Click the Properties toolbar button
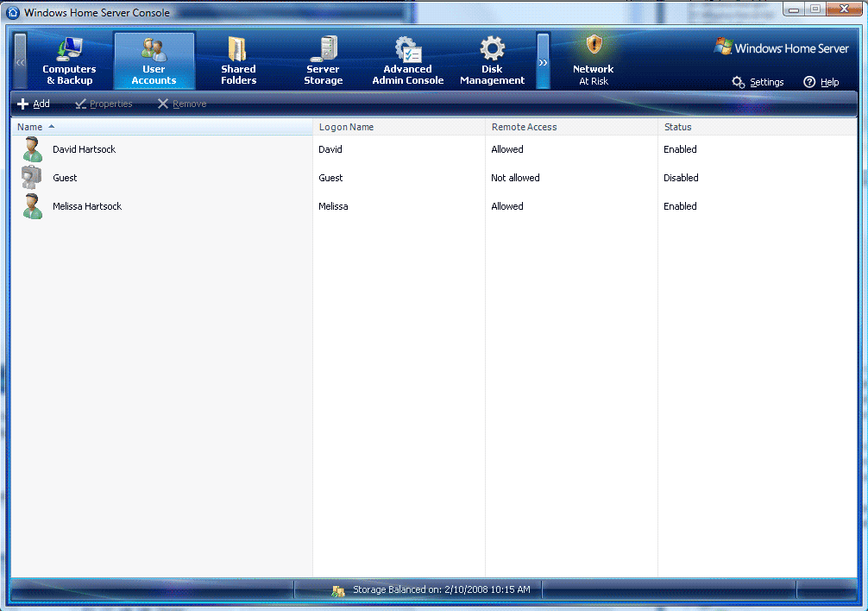Viewport: 868px width, 611px height. pyautogui.click(x=104, y=104)
